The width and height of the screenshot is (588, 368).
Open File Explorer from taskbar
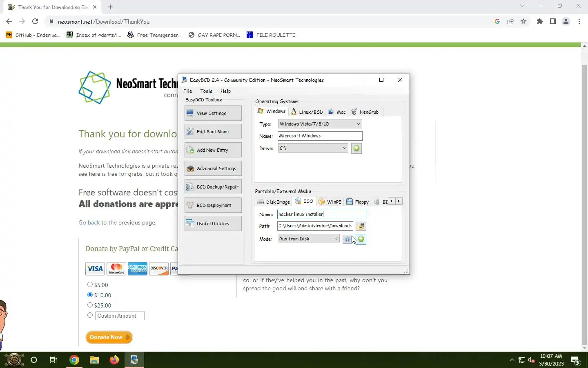point(94,360)
